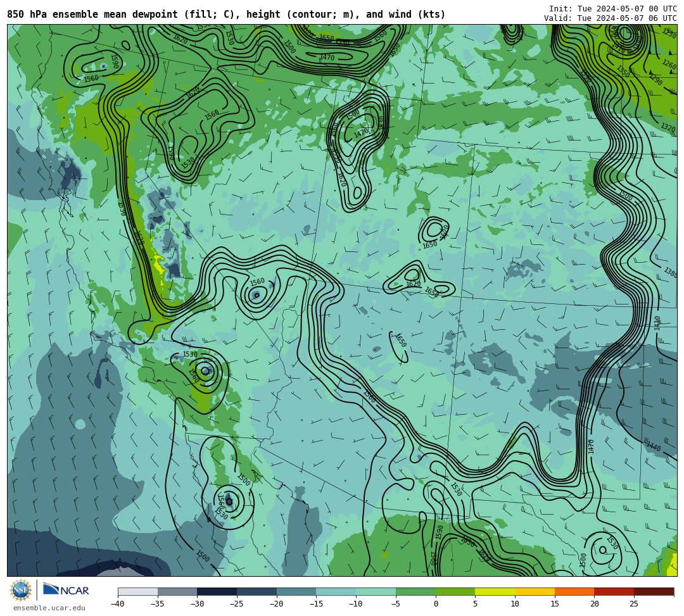Screen dimensions: 684x616
Task: Click the '1380' contour label at right edge
Action: point(671,272)
